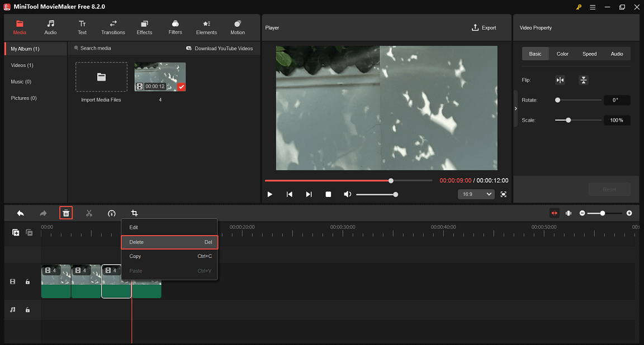Zoom in the timeline with plus

coord(629,213)
